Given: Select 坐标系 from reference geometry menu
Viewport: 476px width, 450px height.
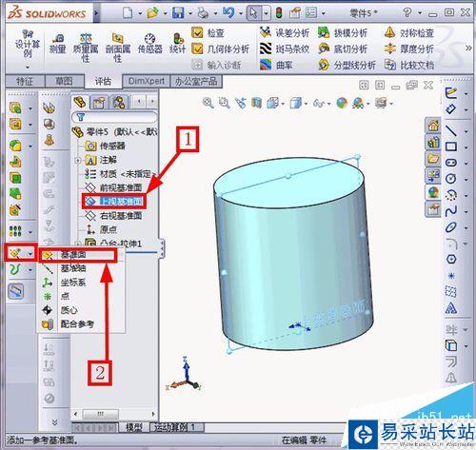Looking at the screenshot, I should point(73,283).
